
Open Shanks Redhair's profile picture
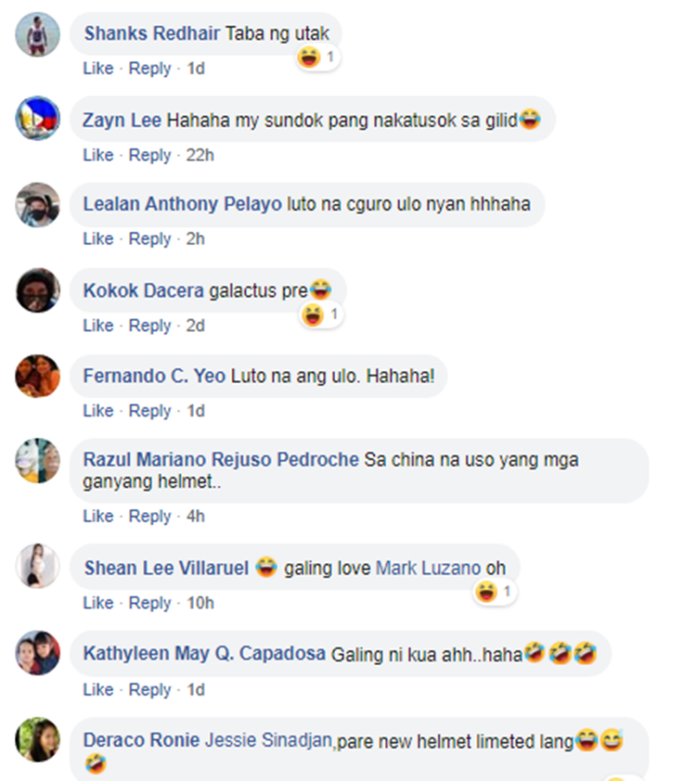38,34
